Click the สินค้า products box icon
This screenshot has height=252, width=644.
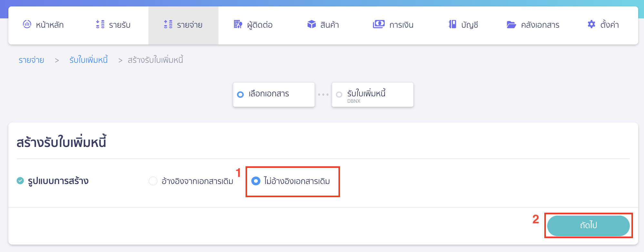312,24
